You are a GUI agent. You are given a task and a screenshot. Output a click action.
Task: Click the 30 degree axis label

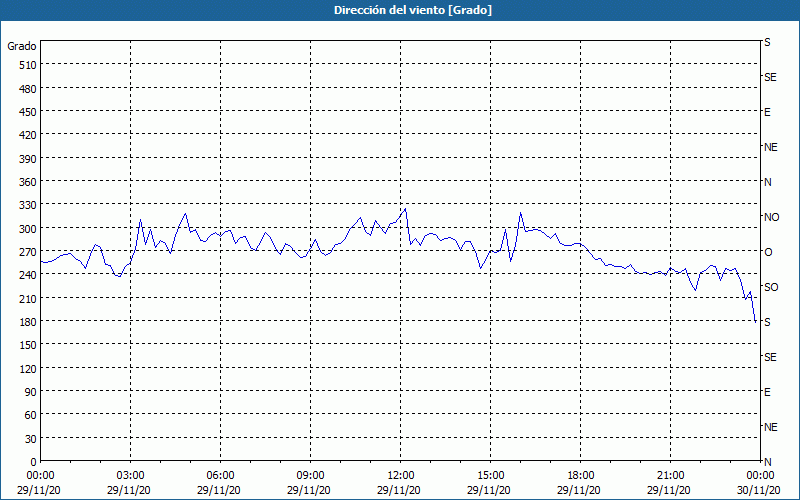(x=31, y=439)
